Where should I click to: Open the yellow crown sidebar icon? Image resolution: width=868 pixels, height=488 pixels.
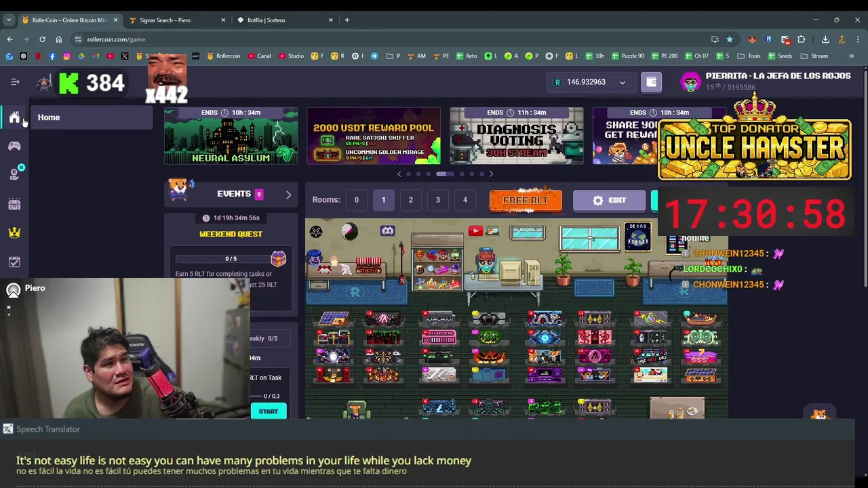(x=14, y=232)
